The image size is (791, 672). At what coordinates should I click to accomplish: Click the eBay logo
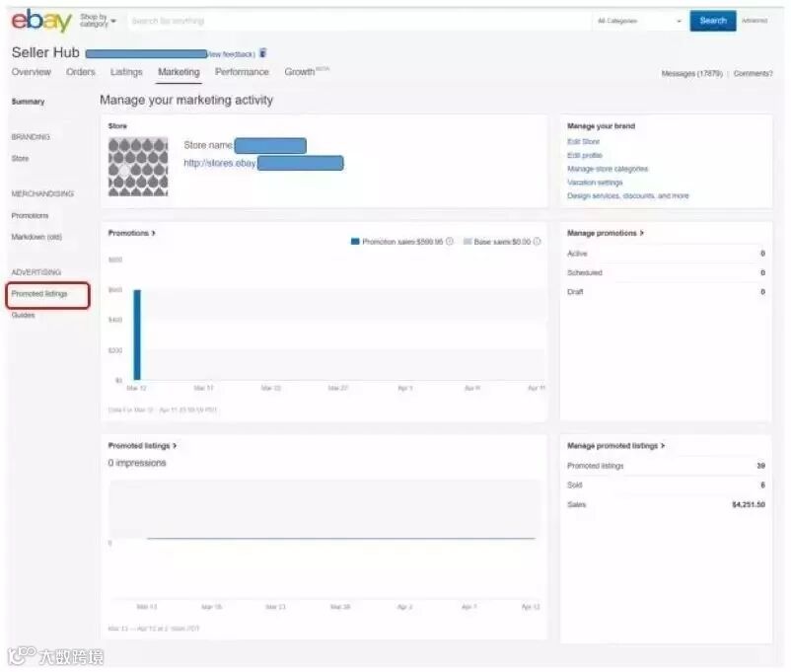coord(41,21)
